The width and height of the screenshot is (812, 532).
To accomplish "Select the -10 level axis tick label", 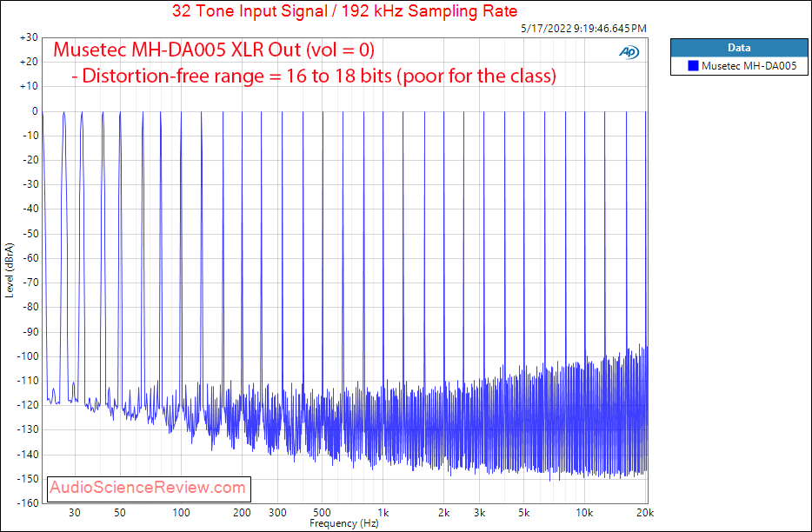I will pyautogui.click(x=30, y=136).
